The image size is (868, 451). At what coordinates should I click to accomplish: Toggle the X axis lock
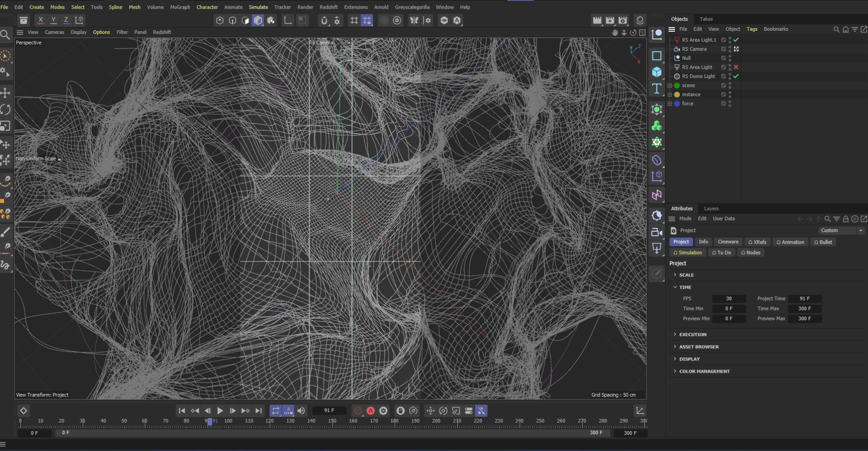pos(41,20)
